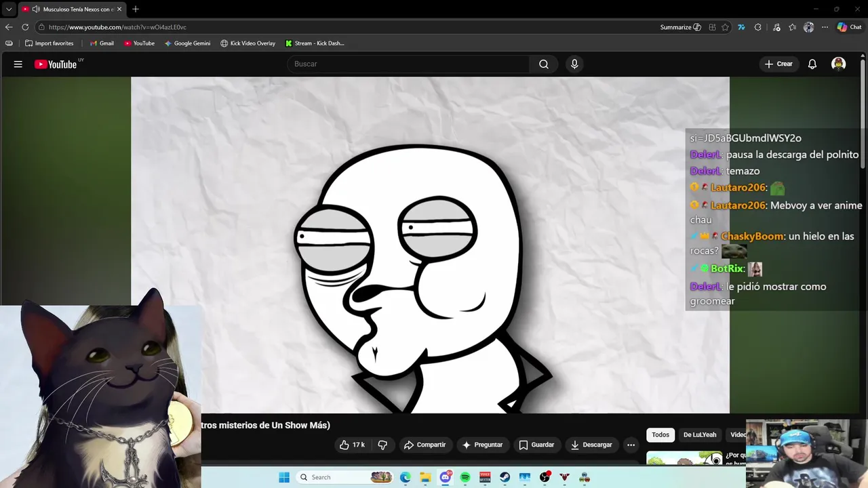The width and height of the screenshot is (868, 488).
Task: Close the Musculoso Tenía Nexos tab
Action: (119, 9)
